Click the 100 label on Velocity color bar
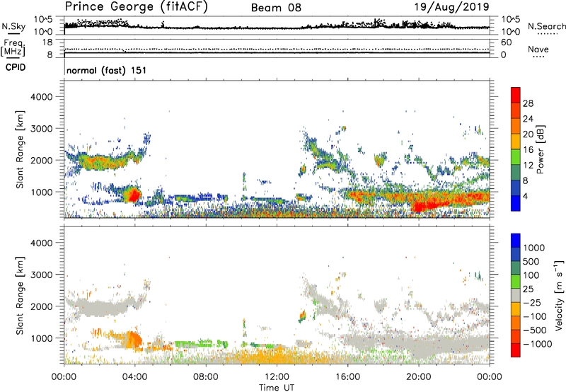 531,275
